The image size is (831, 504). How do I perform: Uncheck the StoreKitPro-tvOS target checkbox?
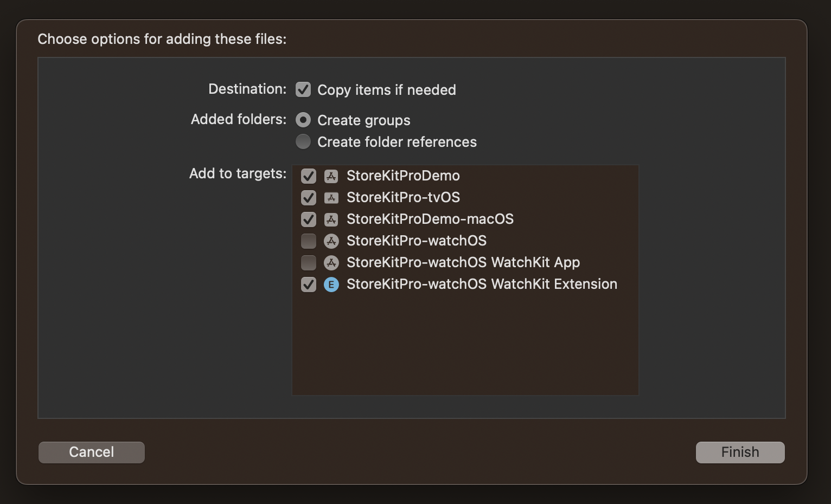(x=309, y=198)
